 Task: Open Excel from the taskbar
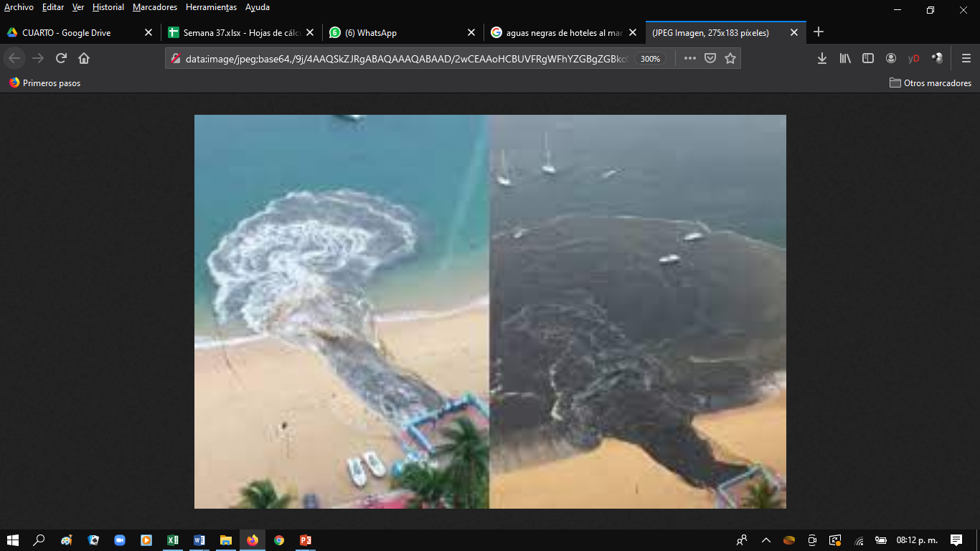pos(173,540)
